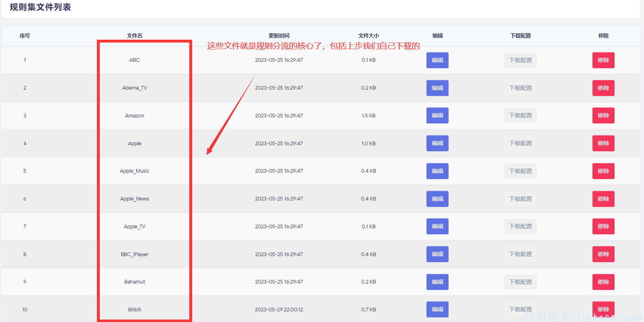The width and height of the screenshot is (644, 322).
Task: Select the 文件大小 column header
Action: [x=368, y=36]
